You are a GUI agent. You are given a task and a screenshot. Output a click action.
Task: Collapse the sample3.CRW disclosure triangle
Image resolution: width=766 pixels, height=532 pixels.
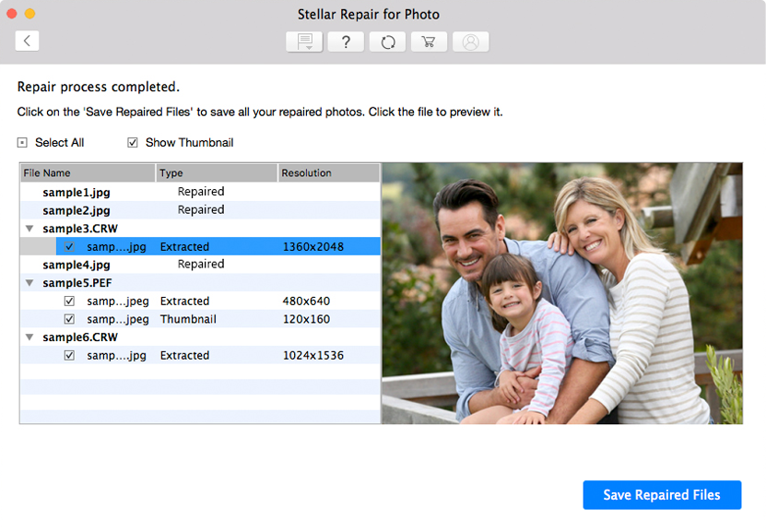[29, 229]
